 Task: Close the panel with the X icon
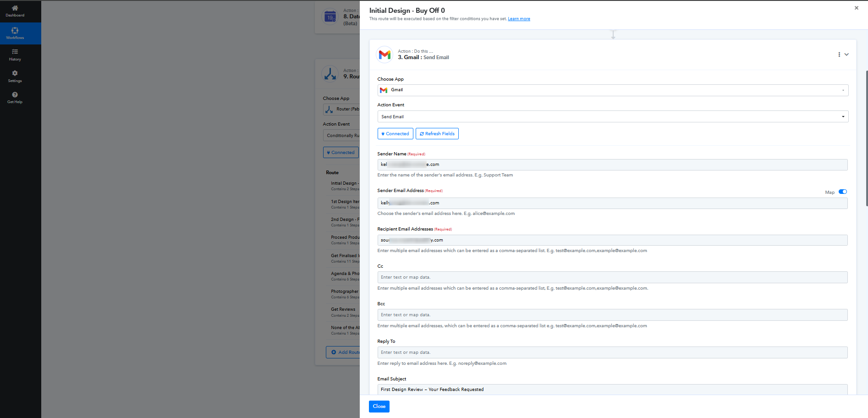coord(856,8)
